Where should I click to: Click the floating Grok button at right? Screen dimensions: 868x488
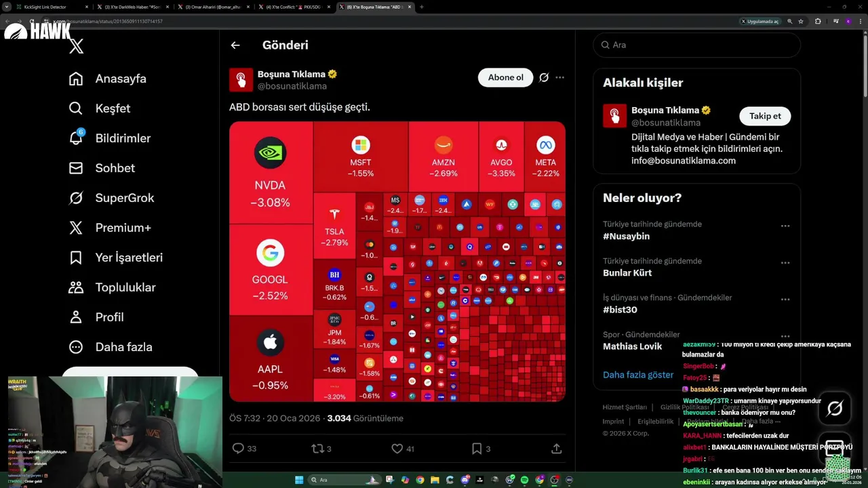[835, 408]
